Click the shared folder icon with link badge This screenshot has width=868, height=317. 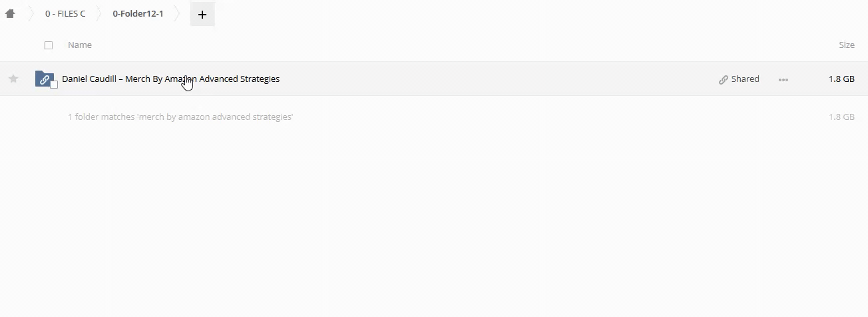pyautogui.click(x=45, y=79)
